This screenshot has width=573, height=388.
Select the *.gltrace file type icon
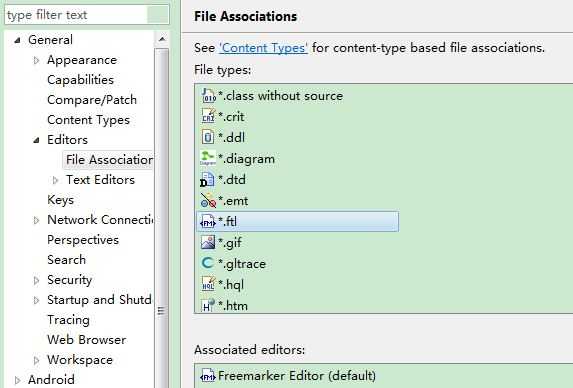(208, 263)
